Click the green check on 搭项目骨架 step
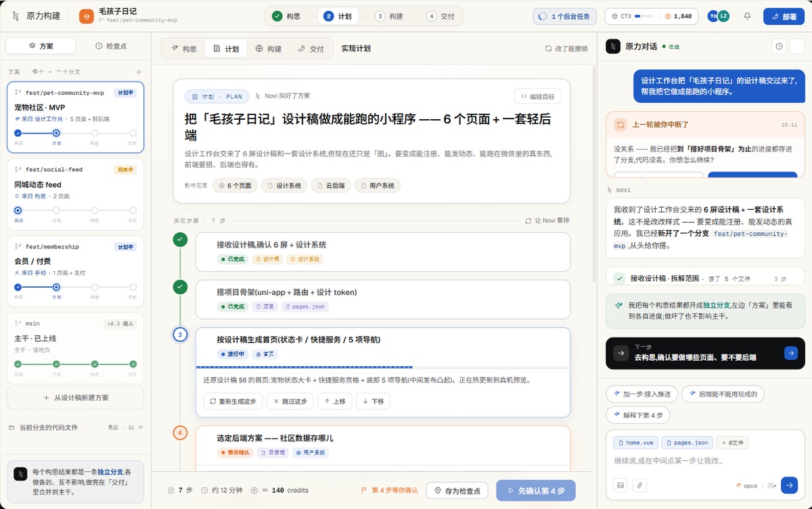812x509 pixels. click(180, 287)
